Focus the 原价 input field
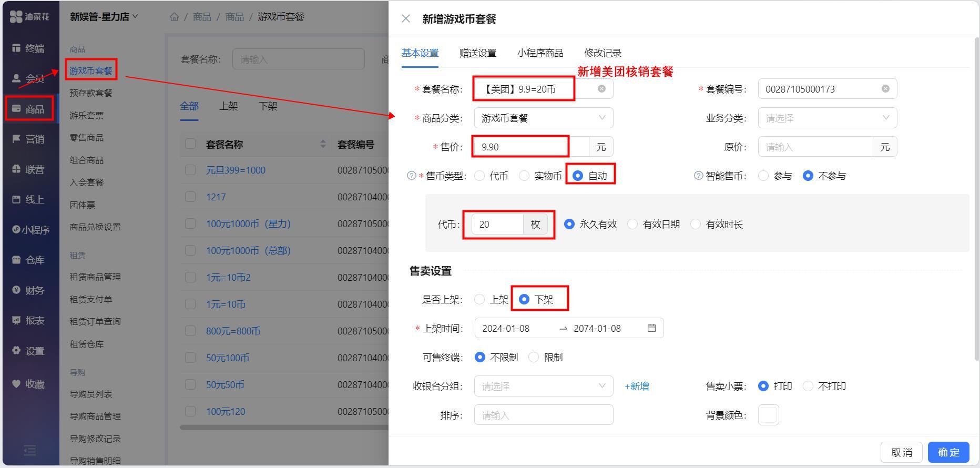The height and width of the screenshot is (468, 980). (815, 147)
